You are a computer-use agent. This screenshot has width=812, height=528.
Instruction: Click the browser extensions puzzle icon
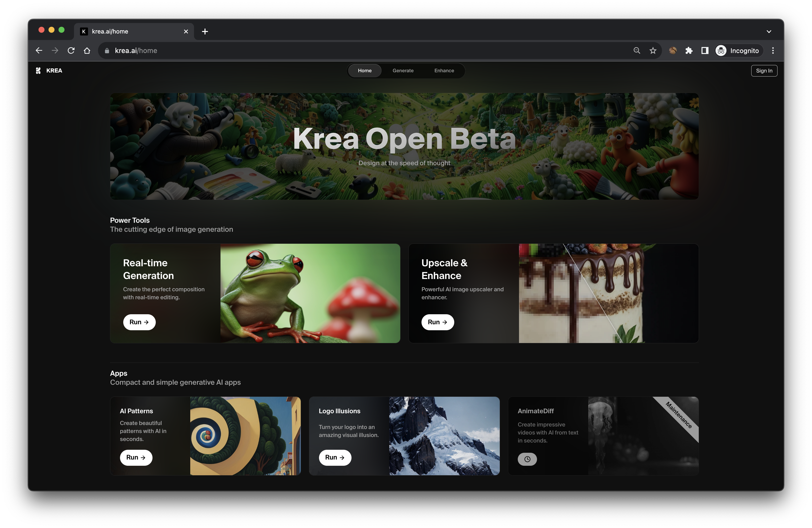[688, 50]
